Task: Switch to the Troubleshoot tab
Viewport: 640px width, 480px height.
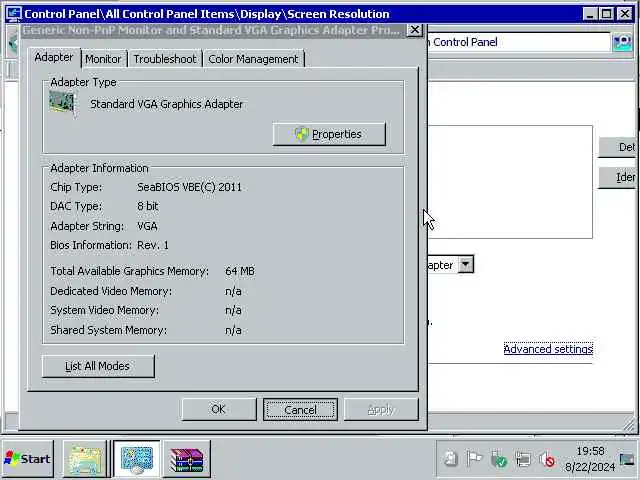Action: point(165,59)
